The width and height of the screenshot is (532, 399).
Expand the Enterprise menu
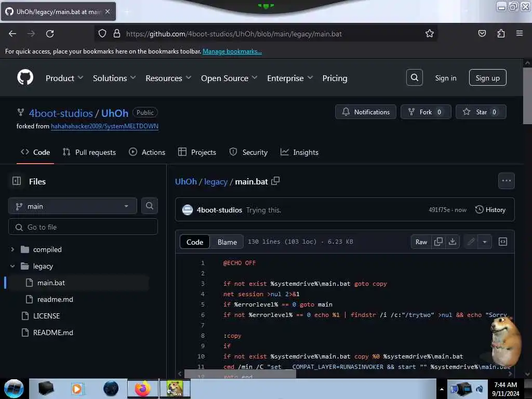pos(290,78)
